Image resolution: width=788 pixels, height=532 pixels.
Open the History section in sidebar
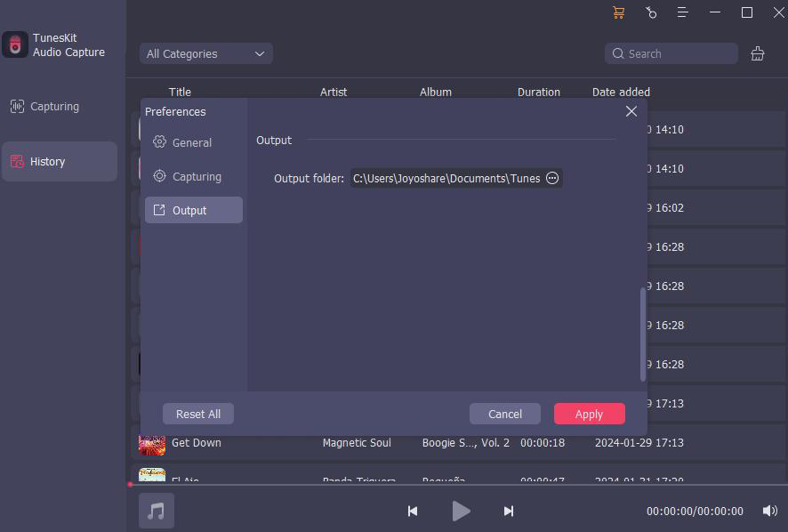pos(60,161)
